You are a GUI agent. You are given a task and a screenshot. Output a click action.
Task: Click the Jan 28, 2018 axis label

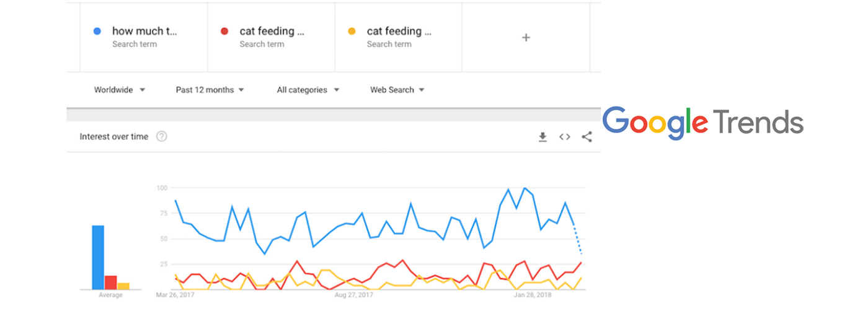(x=533, y=295)
